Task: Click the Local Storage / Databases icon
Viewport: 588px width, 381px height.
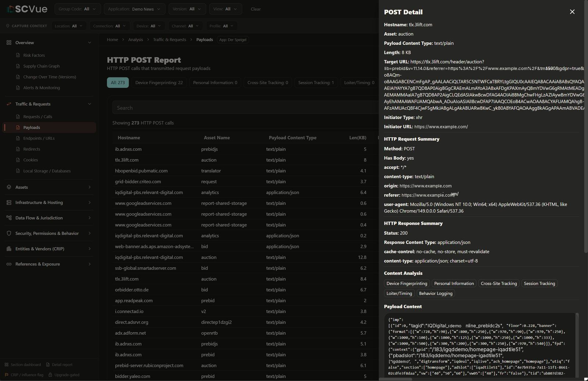Action: [x=18, y=171]
